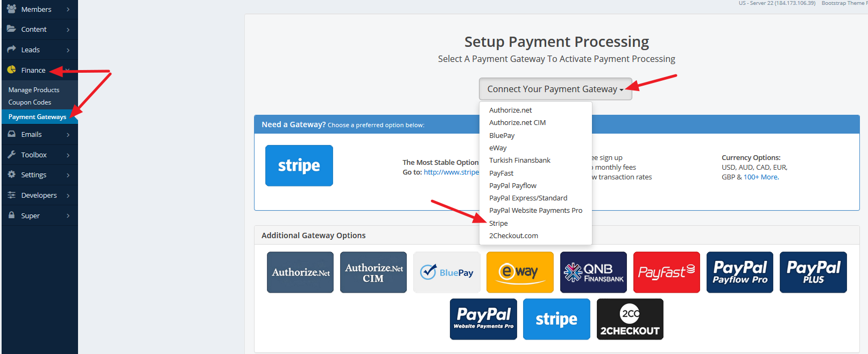868x354 pixels.
Task: Open the Connect Your Payment Gateway dropdown
Action: click(x=555, y=89)
